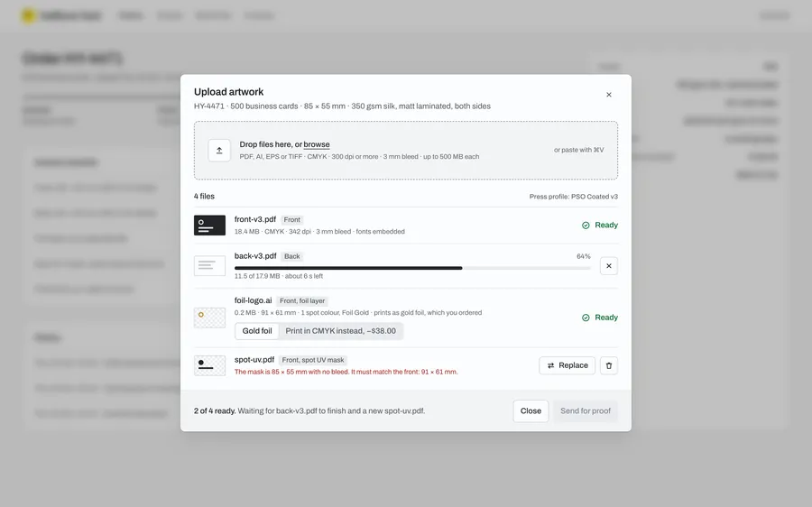Click the Ready check icon for foil-logo.ai

[x=586, y=318]
